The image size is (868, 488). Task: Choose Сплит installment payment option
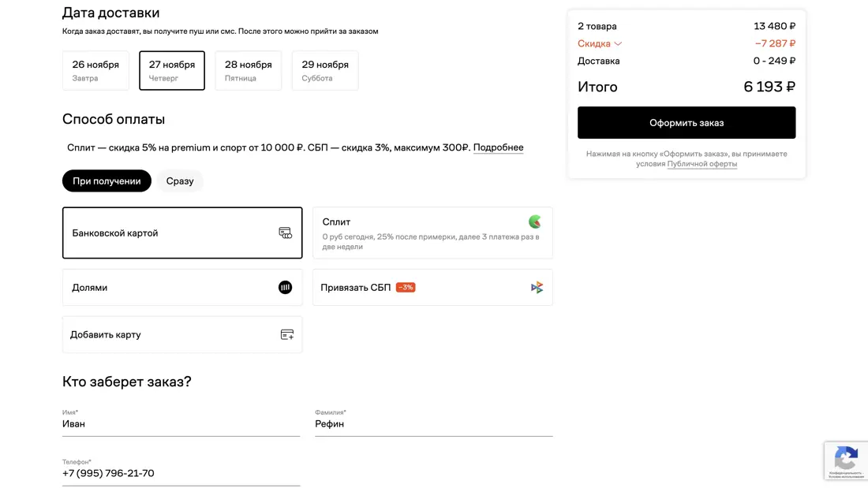click(x=432, y=233)
